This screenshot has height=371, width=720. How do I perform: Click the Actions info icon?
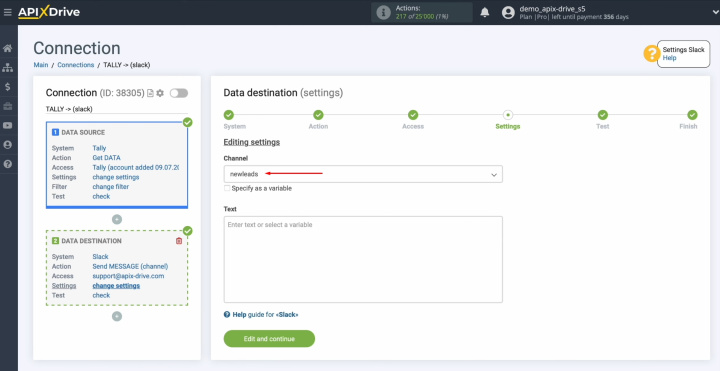383,12
